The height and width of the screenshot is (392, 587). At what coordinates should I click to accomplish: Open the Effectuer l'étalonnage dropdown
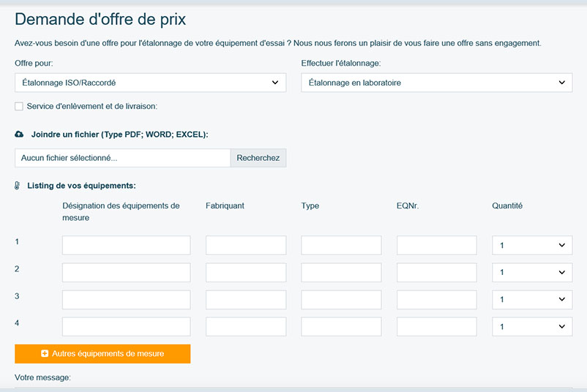tap(437, 83)
